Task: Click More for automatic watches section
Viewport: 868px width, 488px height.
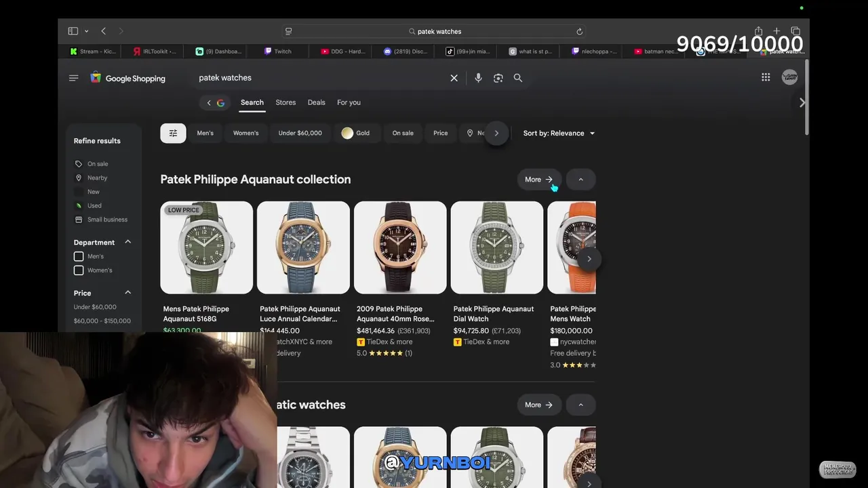Action: click(x=538, y=405)
